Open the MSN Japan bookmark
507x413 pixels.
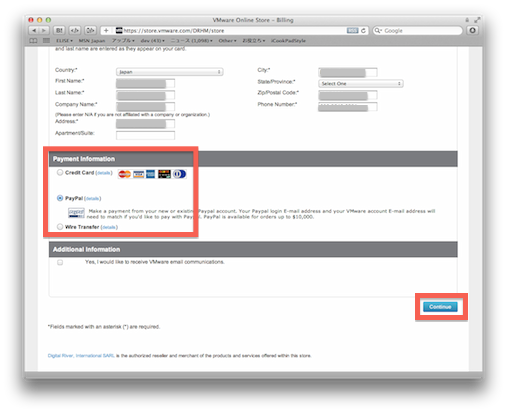click(92, 41)
